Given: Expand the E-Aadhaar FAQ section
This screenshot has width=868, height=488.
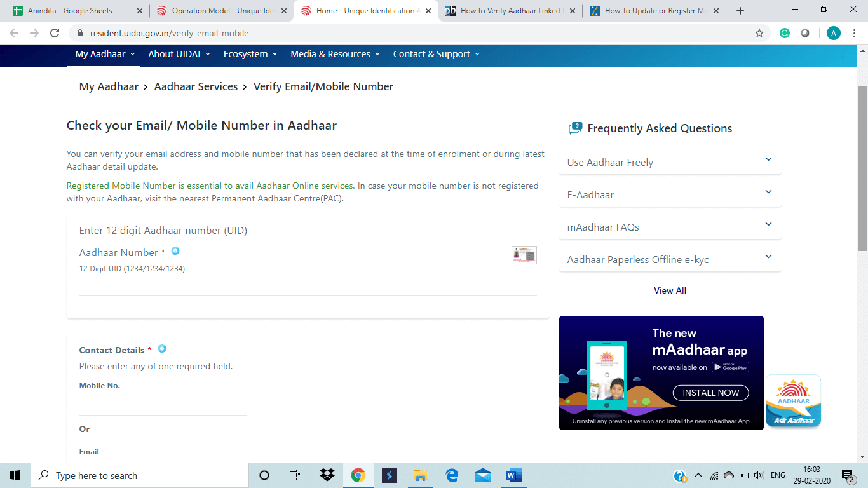Looking at the screenshot, I should pos(670,194).
